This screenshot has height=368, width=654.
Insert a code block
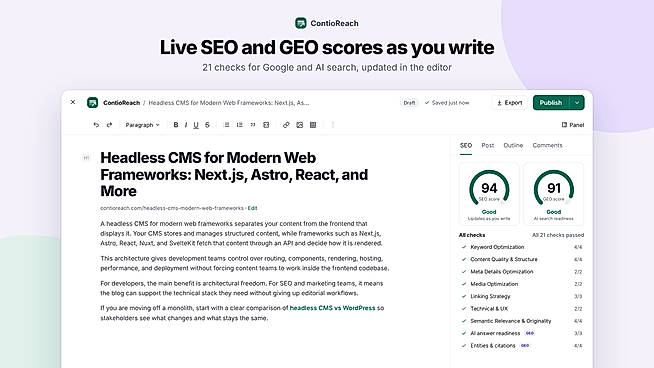[266, 125]
